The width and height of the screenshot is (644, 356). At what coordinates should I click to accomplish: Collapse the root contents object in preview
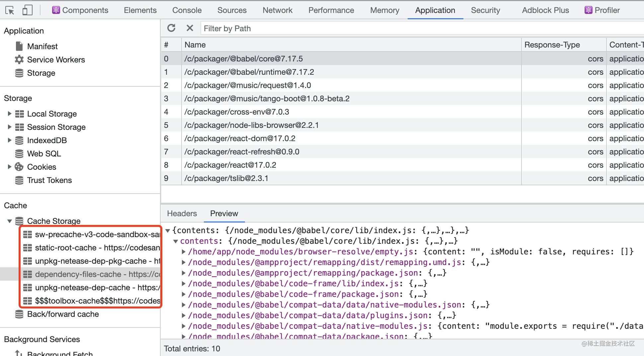(x=168, y=230)
